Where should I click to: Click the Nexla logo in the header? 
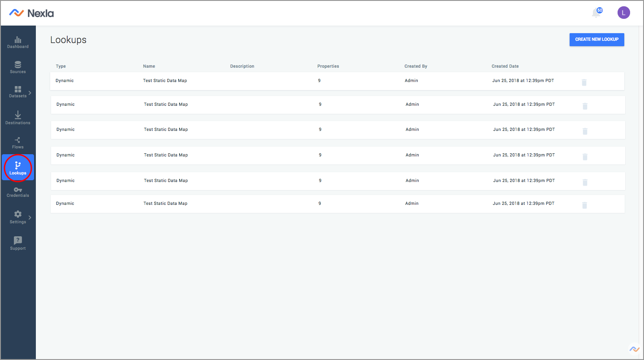pos(31,13)
